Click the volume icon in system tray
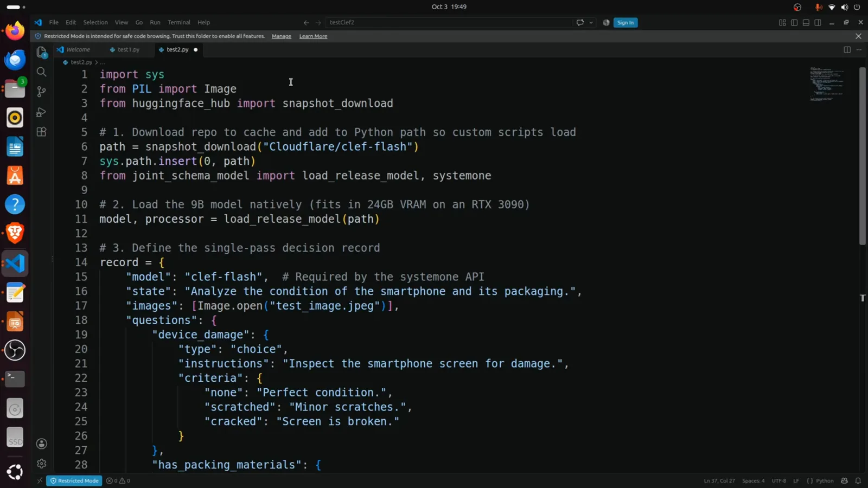 pos(844,7)
